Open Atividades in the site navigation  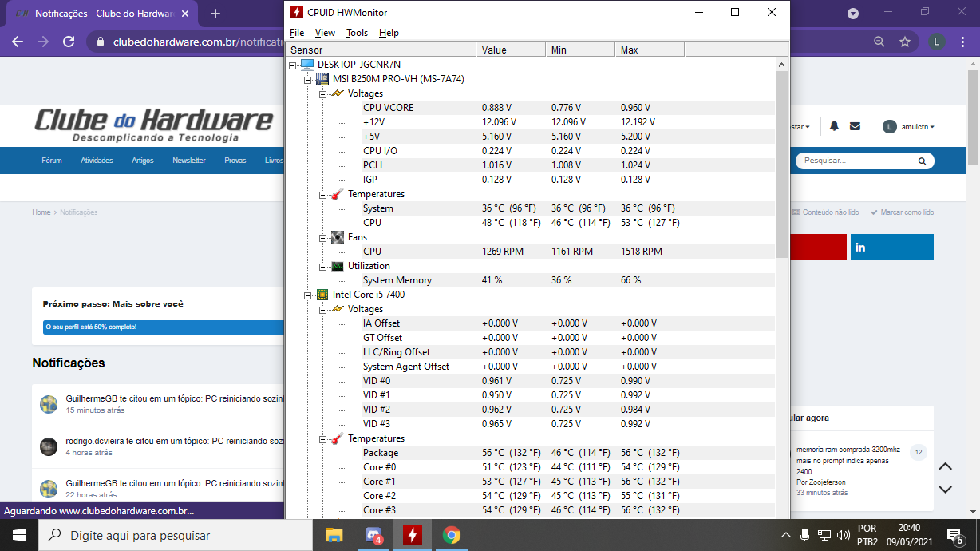(x=97, y=161)
